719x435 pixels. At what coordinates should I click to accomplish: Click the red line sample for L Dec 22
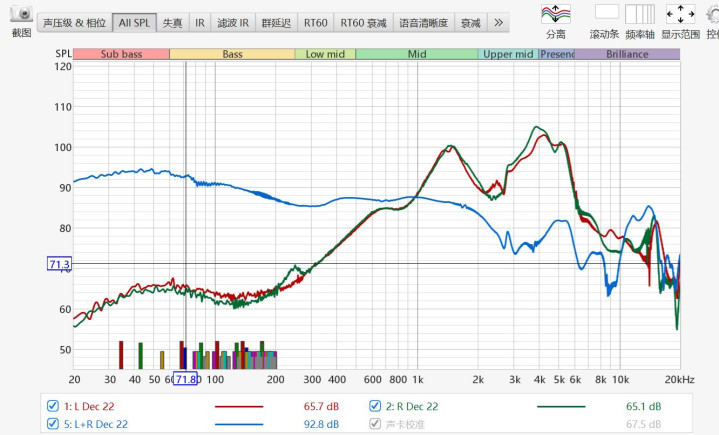(x=239, y=407)
